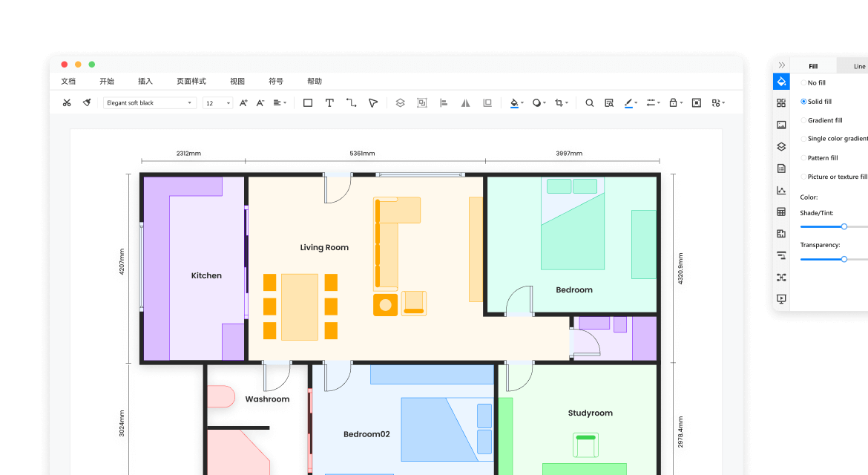
Task: Click the scissors cut icon
Action: click(x=67, y=103)
